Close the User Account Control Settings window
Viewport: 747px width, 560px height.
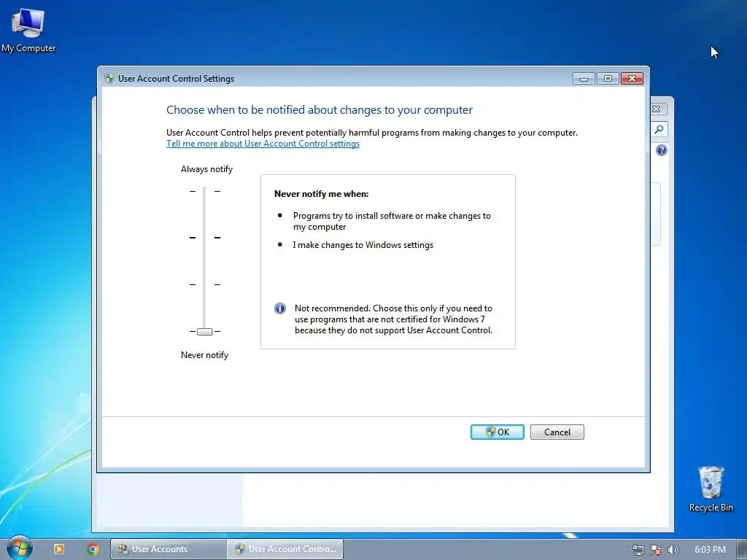(x=632, y=79)
